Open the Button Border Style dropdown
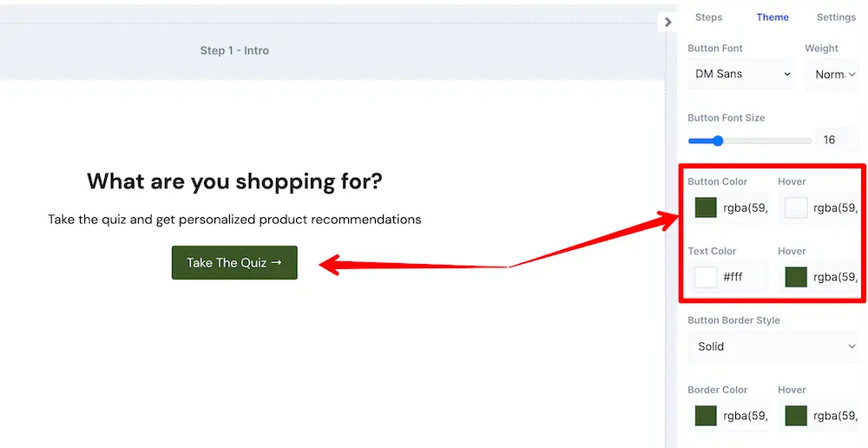Screen dimensions: 868x448 click(774, 346)
